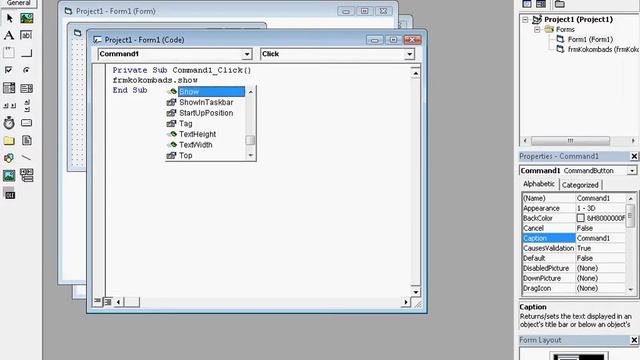Click View Object in Project Explorer toolbar
Screen dimensions: 640x360
tap(541, 4)
